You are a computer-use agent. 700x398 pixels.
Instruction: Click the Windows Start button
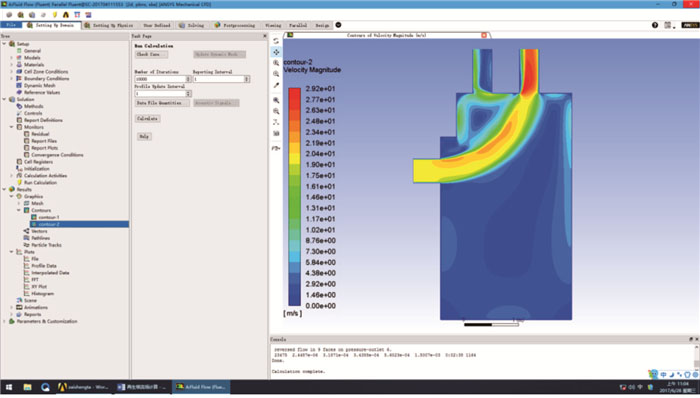[9, 387]
